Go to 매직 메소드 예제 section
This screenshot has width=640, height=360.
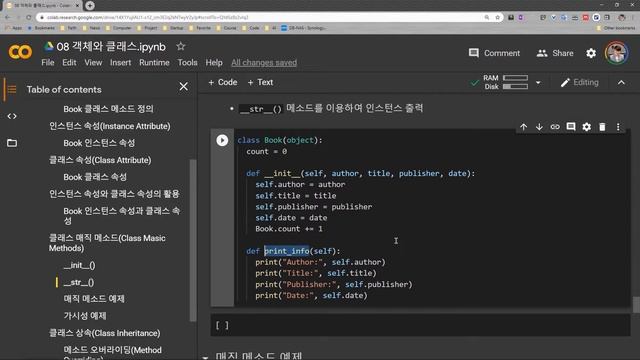pos(94,299)
